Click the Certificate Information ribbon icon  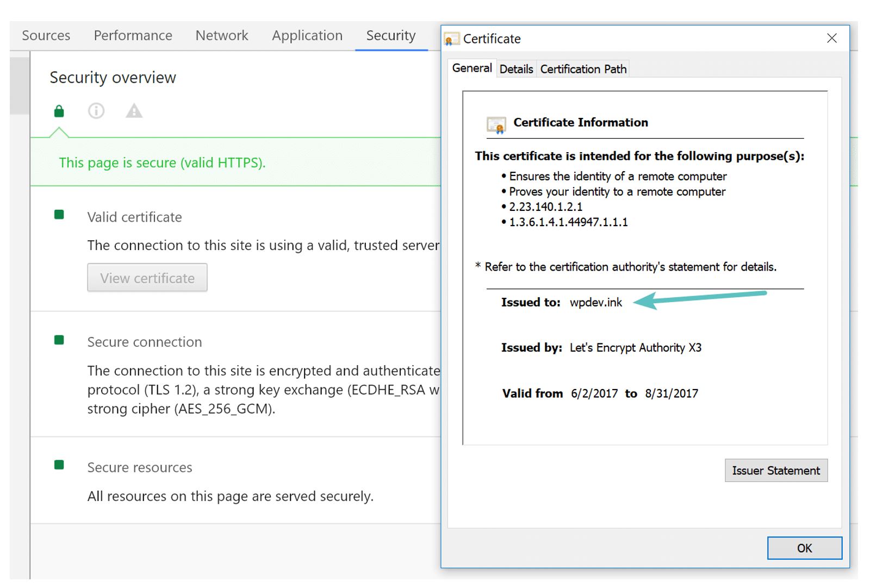click(495, 123)
